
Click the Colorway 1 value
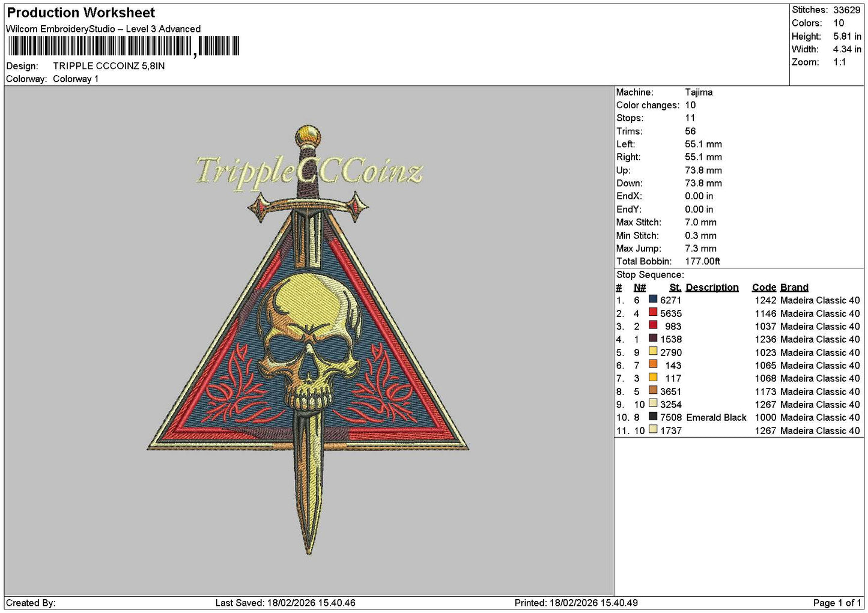[76, 79]
